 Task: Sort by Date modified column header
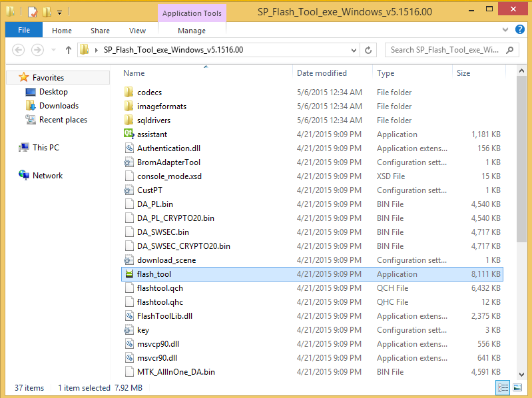pos(322,73)
